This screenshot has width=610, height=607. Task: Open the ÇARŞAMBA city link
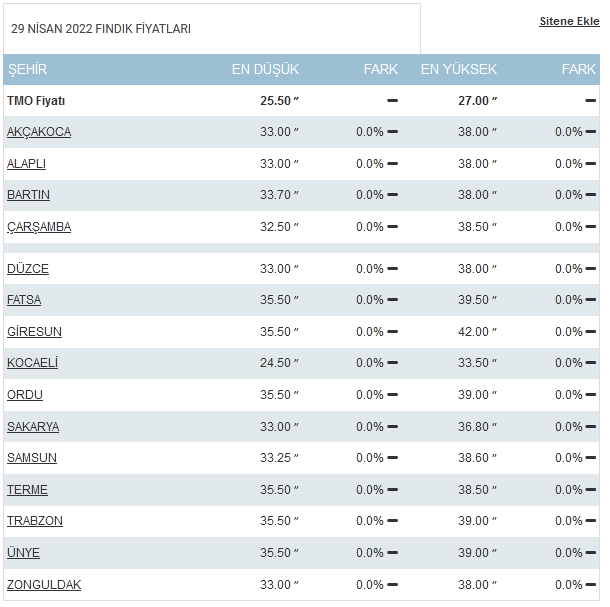[x=39, y=227]
